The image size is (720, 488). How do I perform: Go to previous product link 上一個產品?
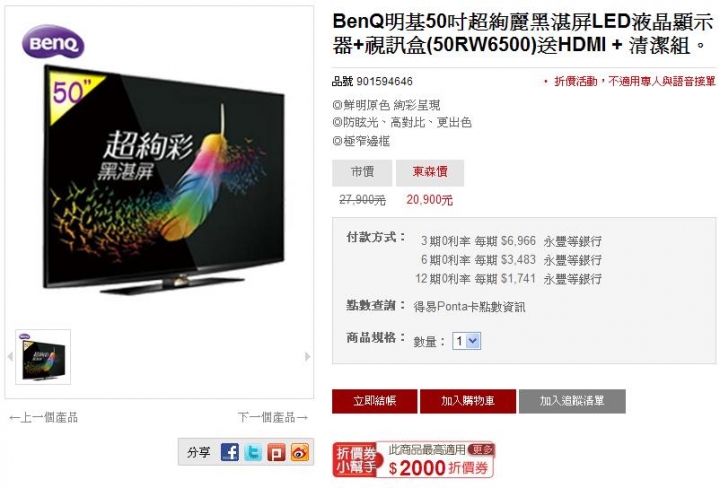click(44, 417)
